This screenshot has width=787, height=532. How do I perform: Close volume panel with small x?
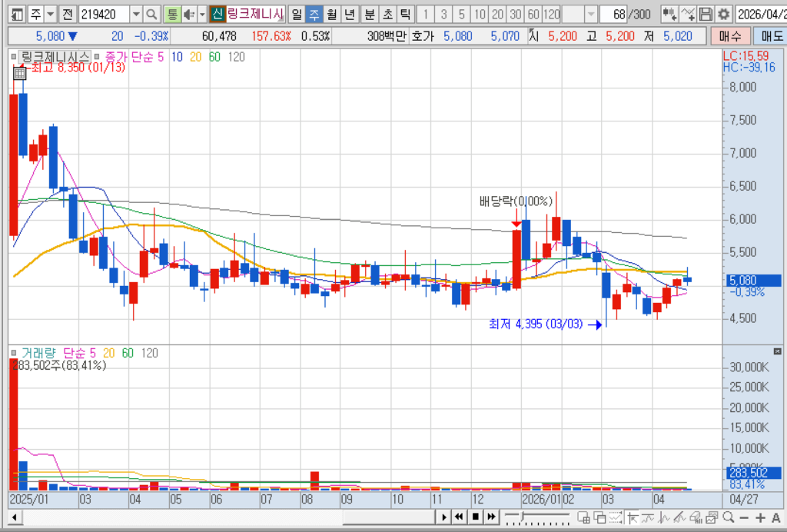click(778, 351)
